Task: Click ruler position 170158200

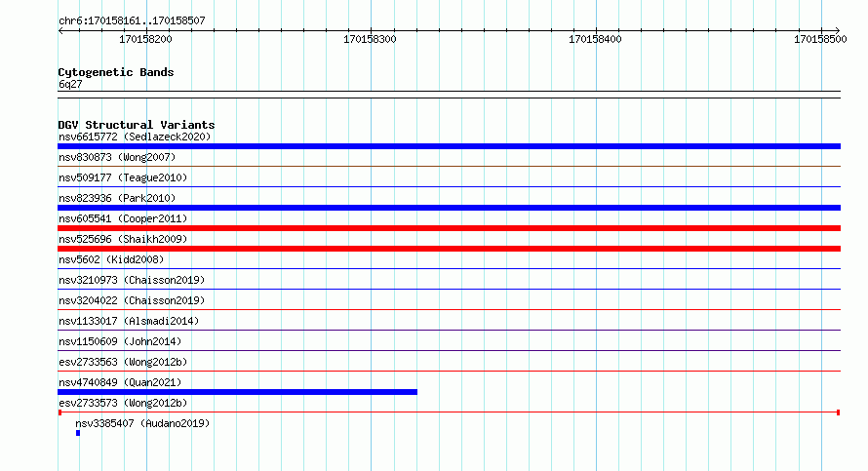Action: coord(145,39)
